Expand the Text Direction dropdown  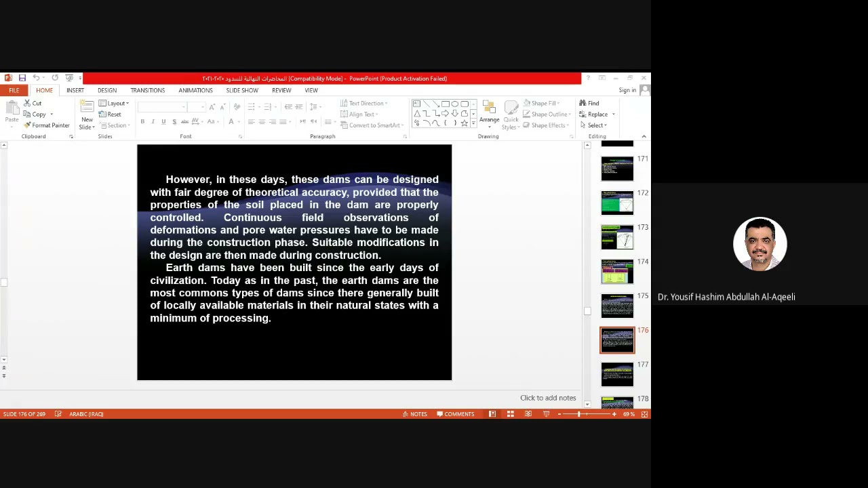pos(364,103)
